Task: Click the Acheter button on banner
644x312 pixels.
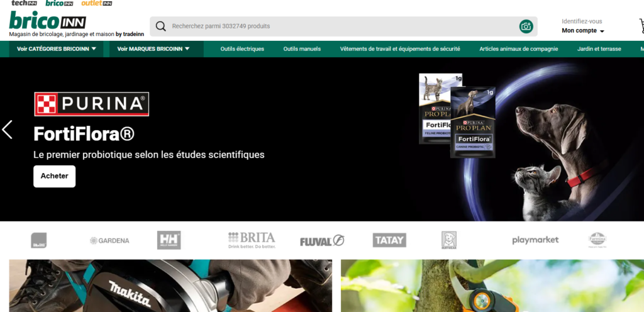Action: 54,176
